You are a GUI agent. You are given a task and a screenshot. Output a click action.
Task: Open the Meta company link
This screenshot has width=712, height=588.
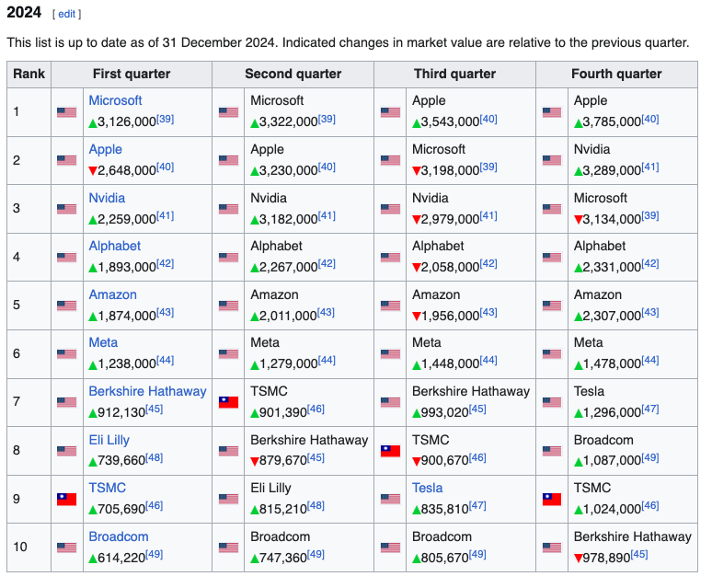click(x=103, y=342)
